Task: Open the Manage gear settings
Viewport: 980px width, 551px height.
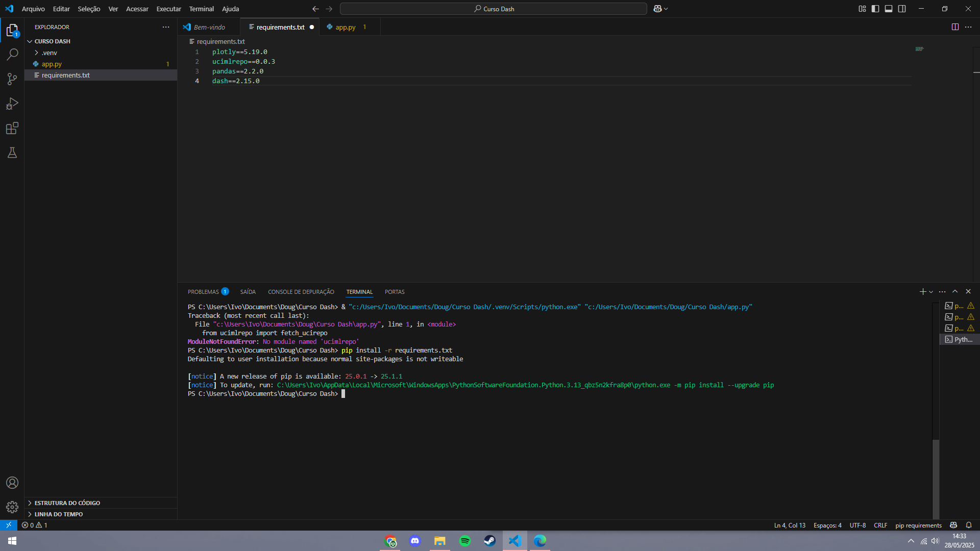Action: point(12,507)
